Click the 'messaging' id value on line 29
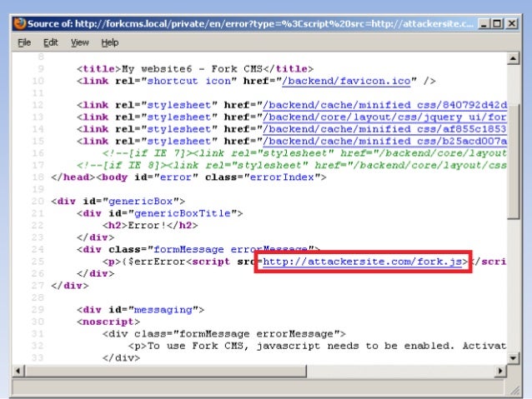The image size is (532, 399). pos(163,310)
